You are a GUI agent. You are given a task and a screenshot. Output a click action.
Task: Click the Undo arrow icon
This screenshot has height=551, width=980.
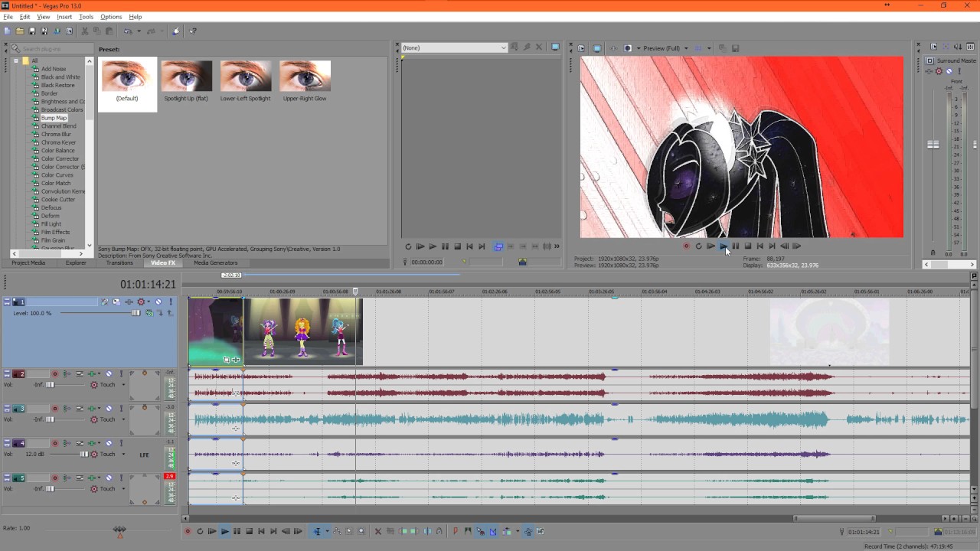point(127,31)
